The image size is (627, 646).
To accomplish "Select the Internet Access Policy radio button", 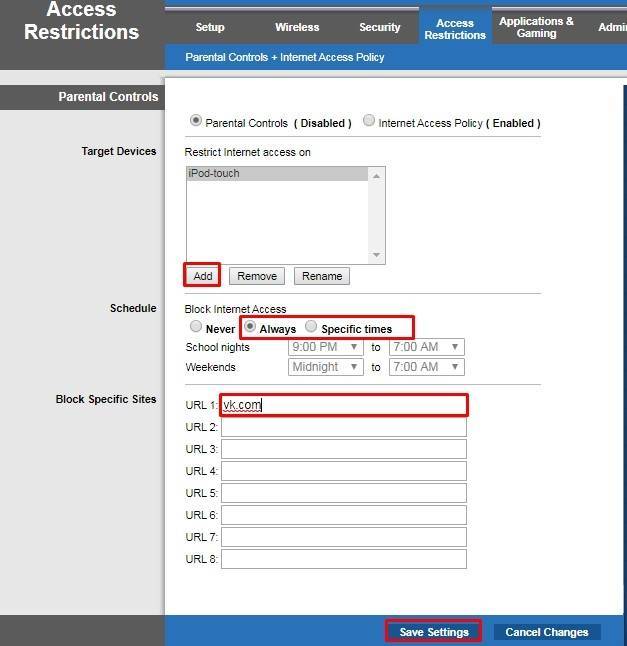I will pos(369,120).
